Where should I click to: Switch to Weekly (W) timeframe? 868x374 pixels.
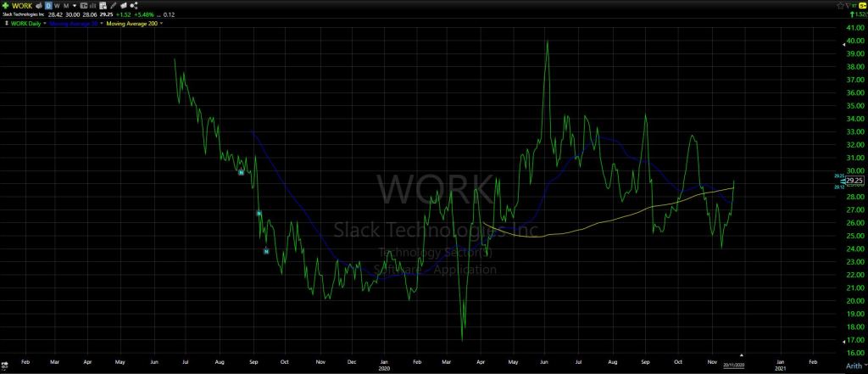[x=56, y=5]
